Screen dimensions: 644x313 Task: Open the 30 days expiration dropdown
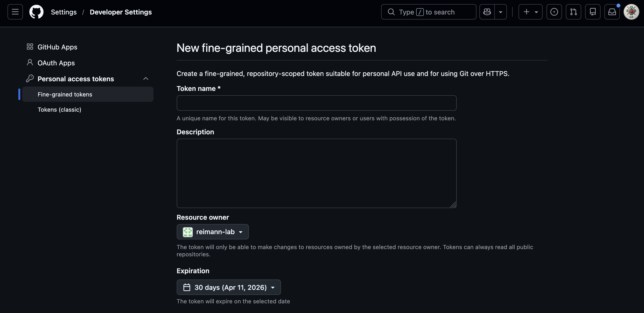[x=228, y=287]
